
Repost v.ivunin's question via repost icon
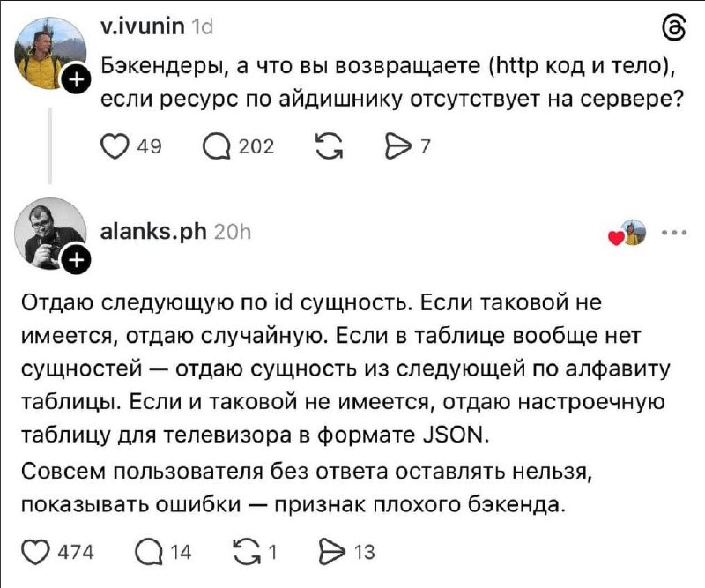coord(330,147)
